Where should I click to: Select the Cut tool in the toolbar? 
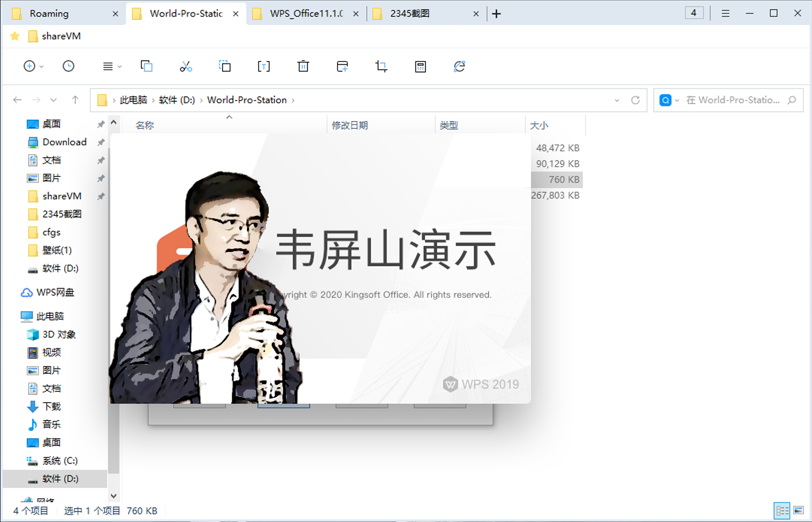point(186,66)
